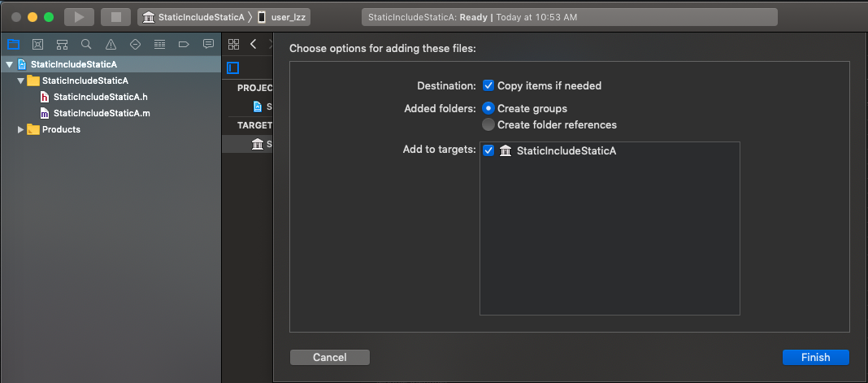This screenshot has height=383, width=868.
Task: Click the Products folder icon
Action: pos(33,129)
